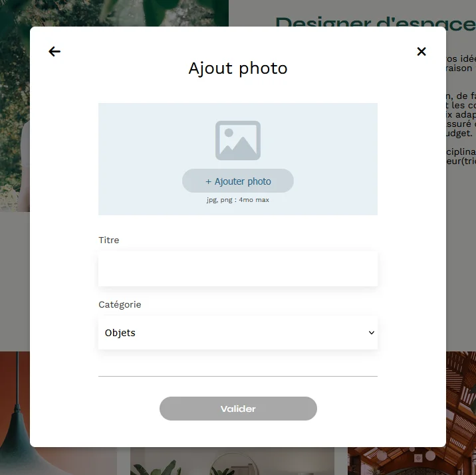Go back using the left arrow icon
The height and width of the screenshot is (475, 476).
click(55, 52)
